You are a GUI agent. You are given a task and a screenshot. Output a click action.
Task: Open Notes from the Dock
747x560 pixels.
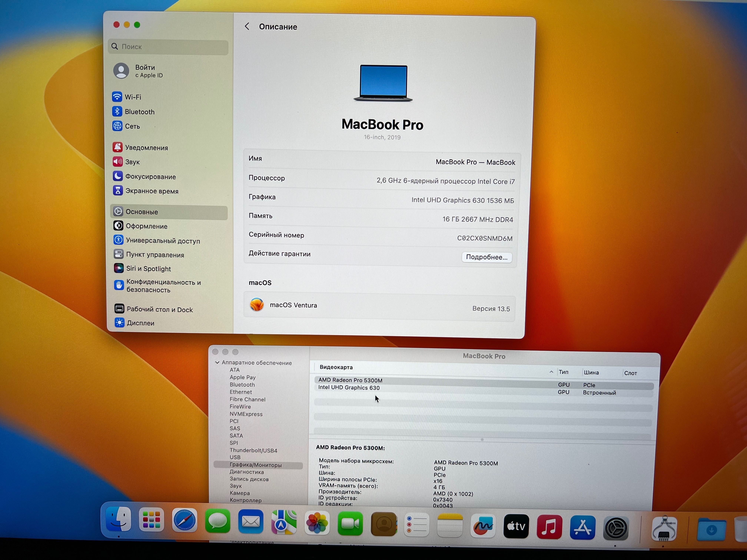click(x=449, y=526)
